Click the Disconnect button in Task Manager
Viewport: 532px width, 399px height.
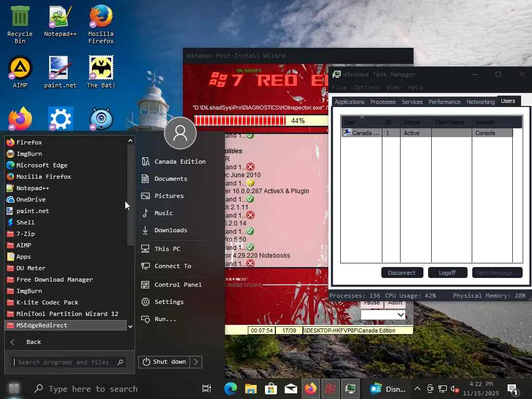pyautogui.click(x=402, y=273)
